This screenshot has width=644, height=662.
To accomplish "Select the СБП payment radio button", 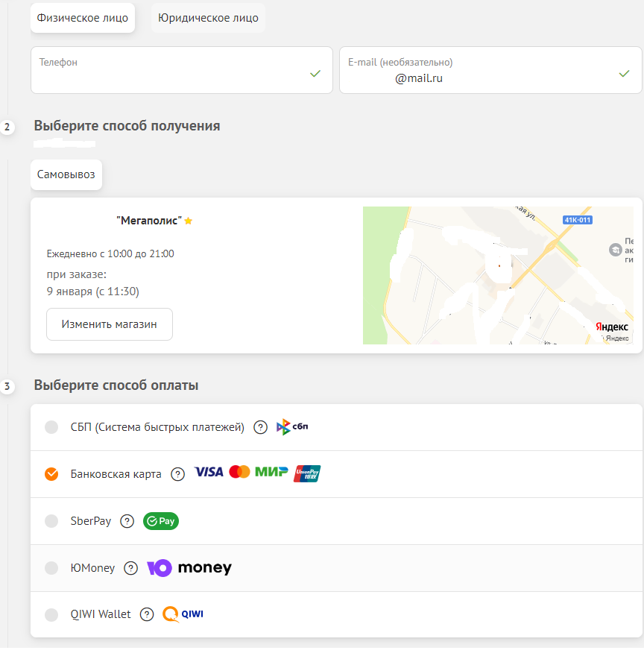I will [51, 427].
